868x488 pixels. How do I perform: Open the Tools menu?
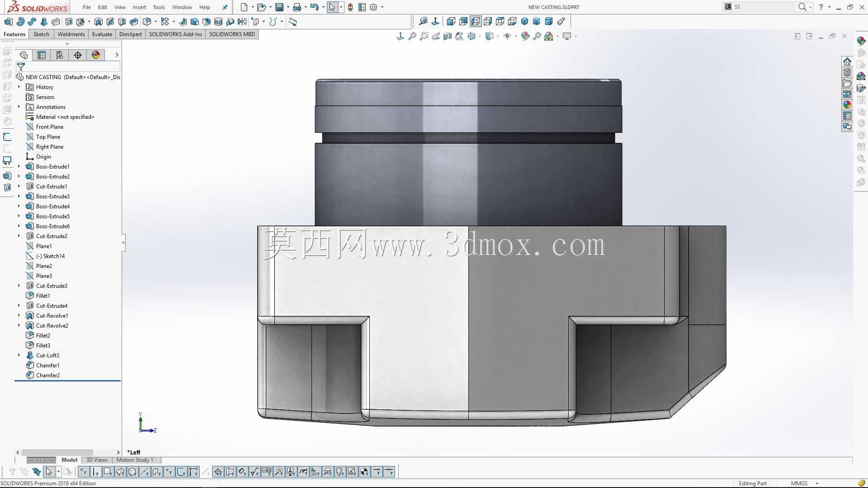coord(159,7)
